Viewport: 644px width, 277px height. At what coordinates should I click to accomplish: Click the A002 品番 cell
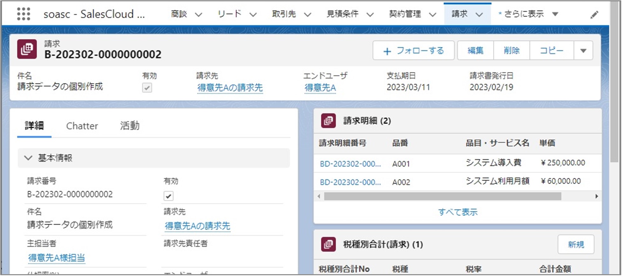click(x=401, y=182)
